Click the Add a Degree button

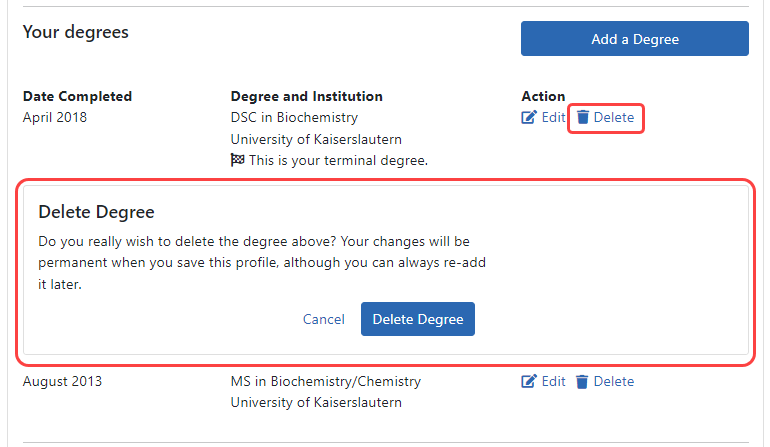pos(634,39)
